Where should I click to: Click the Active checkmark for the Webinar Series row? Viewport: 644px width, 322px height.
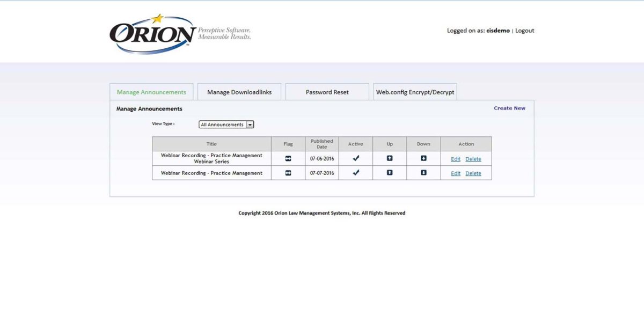click(x=356, y=158)
